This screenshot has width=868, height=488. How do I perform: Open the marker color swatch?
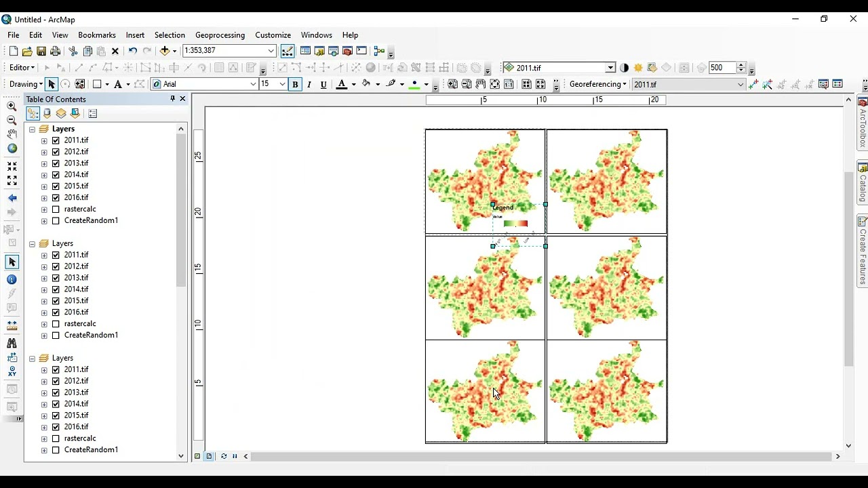[x=414, y=84]
